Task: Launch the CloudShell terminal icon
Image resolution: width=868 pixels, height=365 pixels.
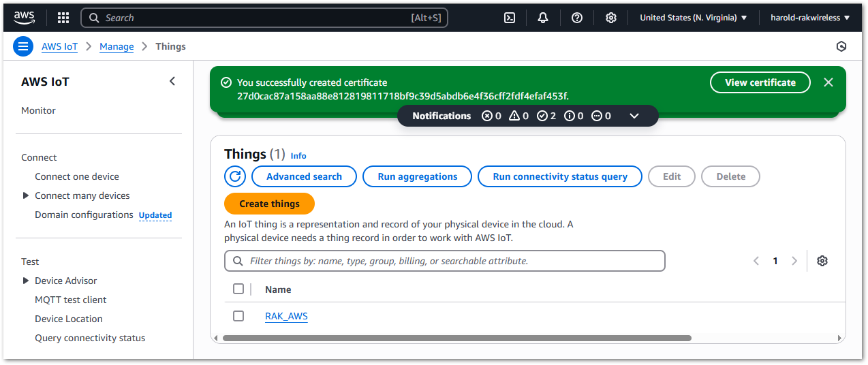Action: point(509,18)
